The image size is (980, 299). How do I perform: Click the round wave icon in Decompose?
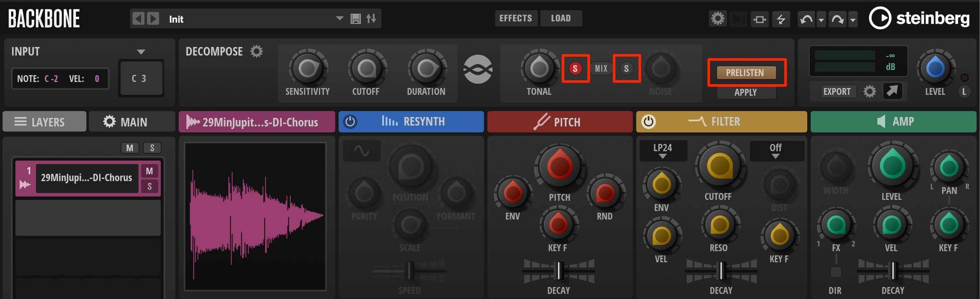(x=478, y=69)
